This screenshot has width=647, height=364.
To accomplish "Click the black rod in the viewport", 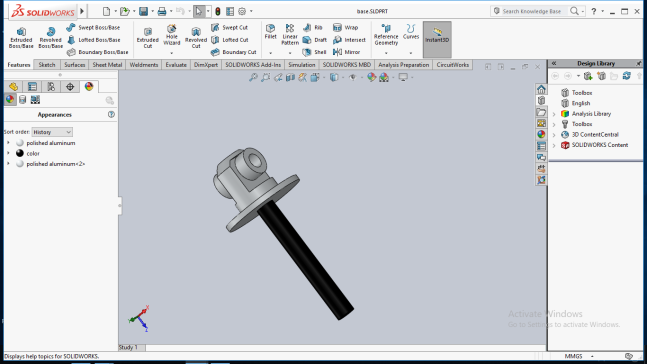I will (x=305, y=260).
